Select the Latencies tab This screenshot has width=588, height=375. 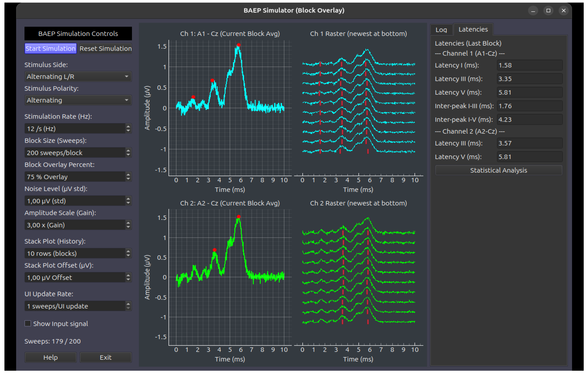[473, 29]
